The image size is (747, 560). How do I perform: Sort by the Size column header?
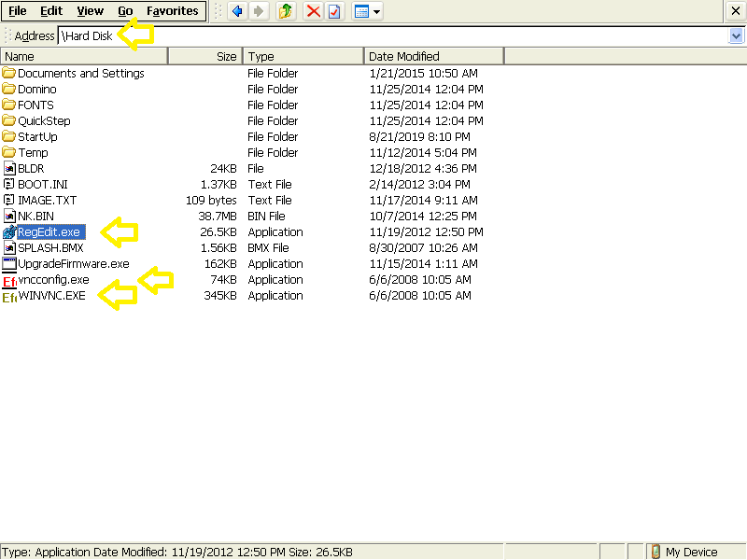[205, 56]
